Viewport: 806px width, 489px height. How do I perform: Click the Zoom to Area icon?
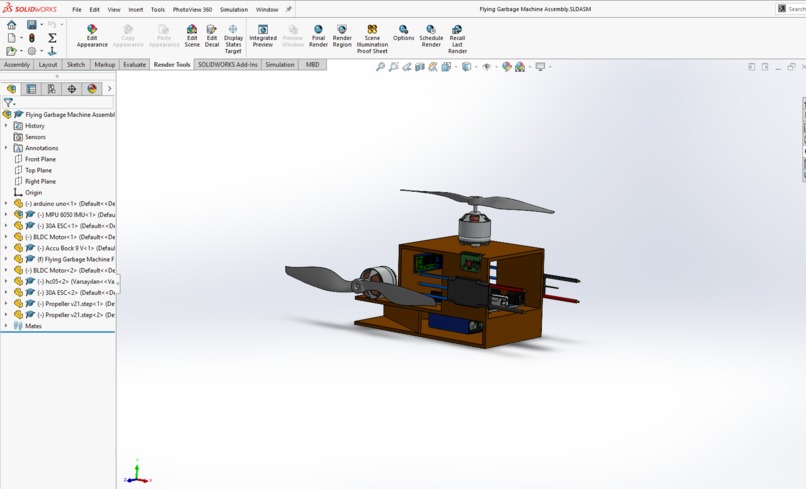394,67
